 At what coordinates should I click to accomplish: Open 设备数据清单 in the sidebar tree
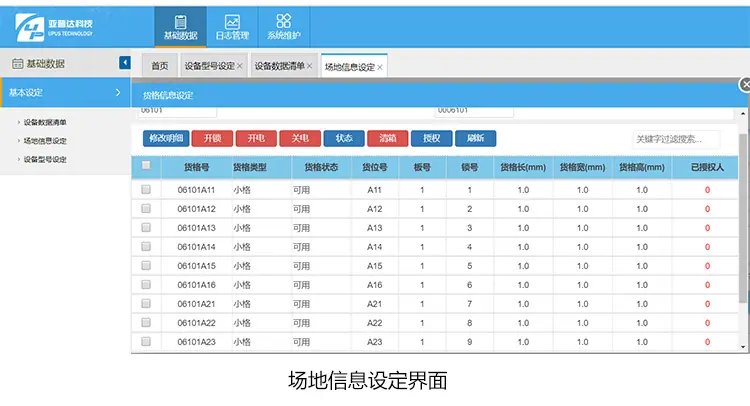pos(45,122)
